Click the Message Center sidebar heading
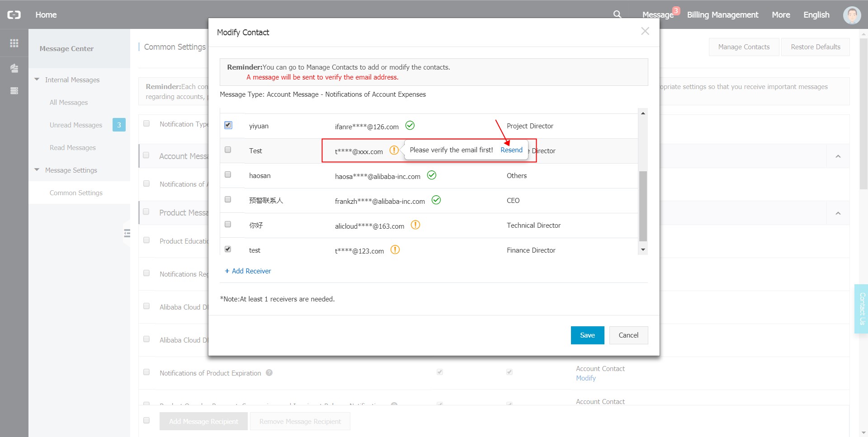Screen dimensions: 868x437 point(66,48)
